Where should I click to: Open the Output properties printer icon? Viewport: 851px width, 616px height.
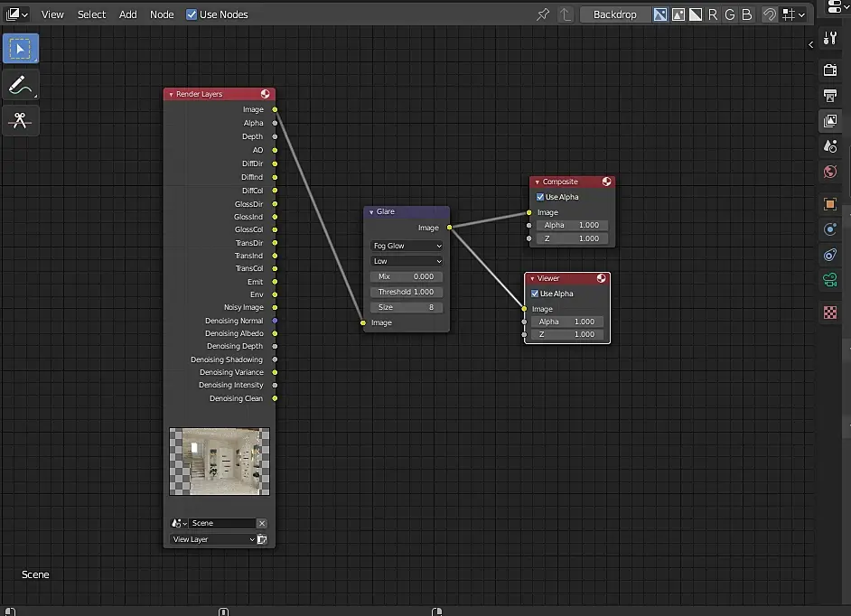[x=830, y=96]
